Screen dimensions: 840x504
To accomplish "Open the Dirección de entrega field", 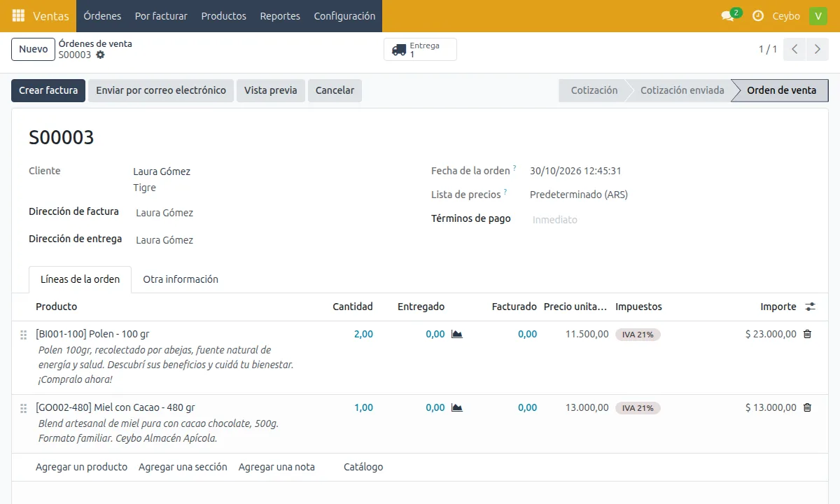I will click(269, 240).
